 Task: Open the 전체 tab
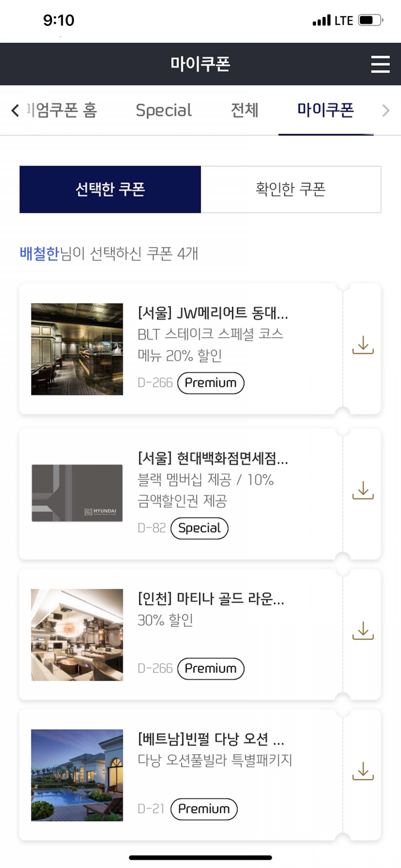pos(244,111)
